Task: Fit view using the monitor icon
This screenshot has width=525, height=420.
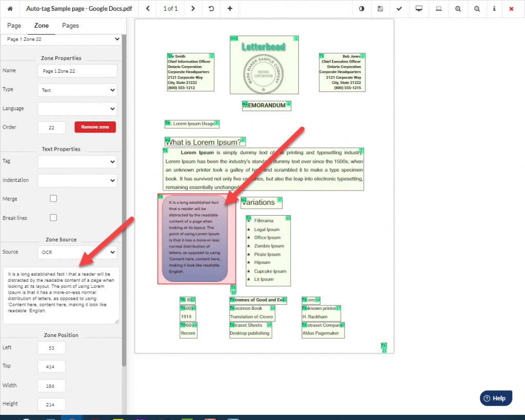Action: 418,9
